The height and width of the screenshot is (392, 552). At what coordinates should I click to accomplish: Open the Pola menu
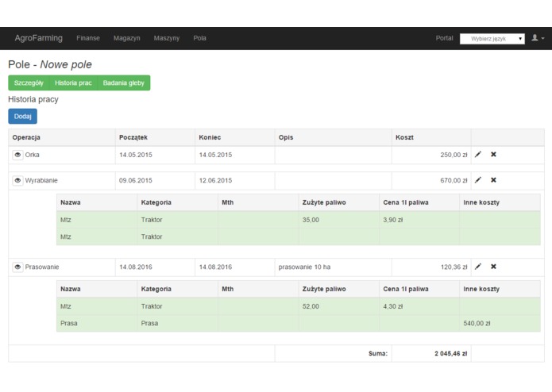(x=199, y=38)
